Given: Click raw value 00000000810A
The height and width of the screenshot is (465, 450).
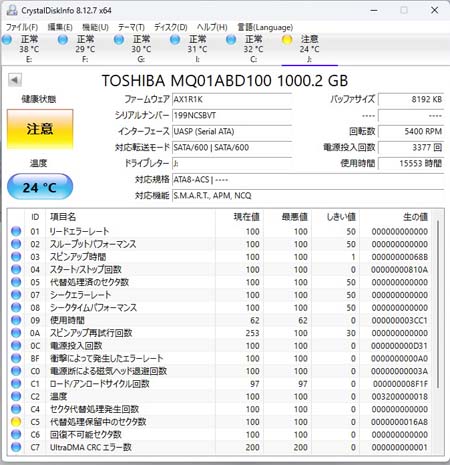Looking at the screenshot, I should click(x=400, y=270).
